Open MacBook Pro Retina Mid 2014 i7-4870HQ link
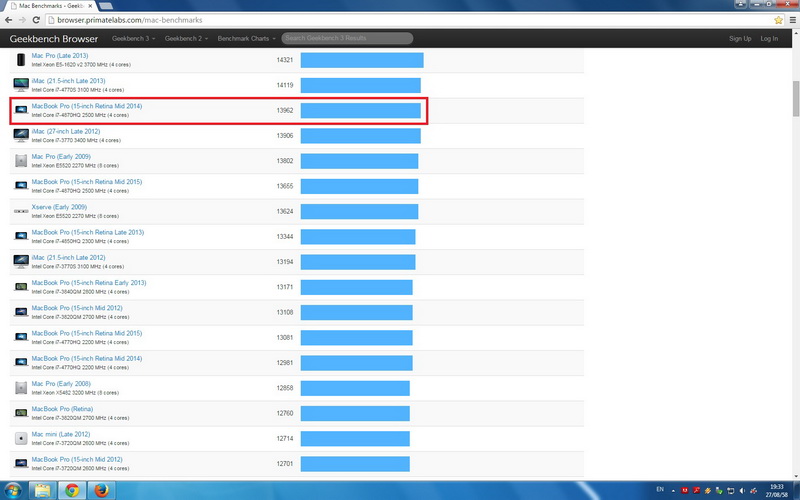 point(87,106)
